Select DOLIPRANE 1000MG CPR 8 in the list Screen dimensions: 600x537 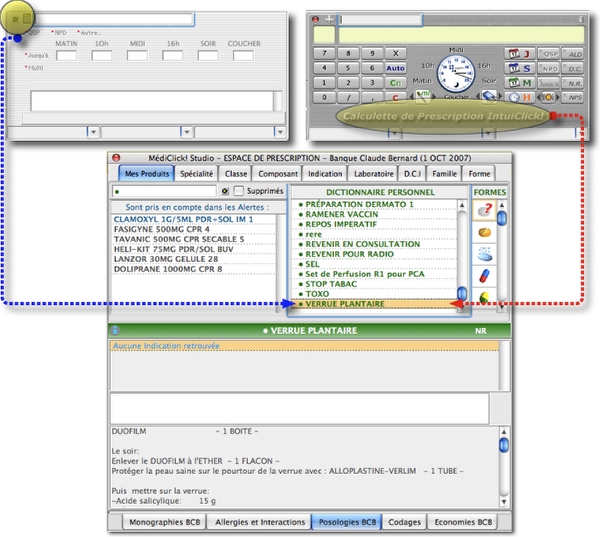tap(194, 269)
